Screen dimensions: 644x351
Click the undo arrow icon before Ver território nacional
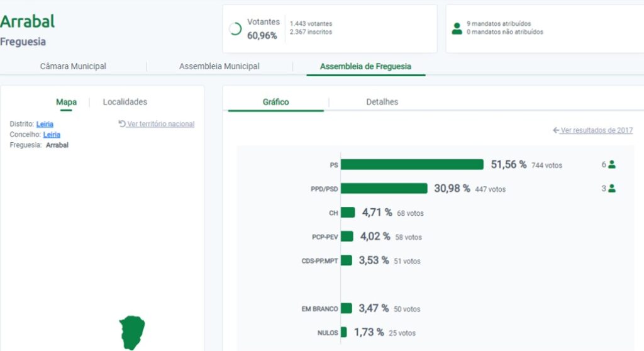point(122,124)
